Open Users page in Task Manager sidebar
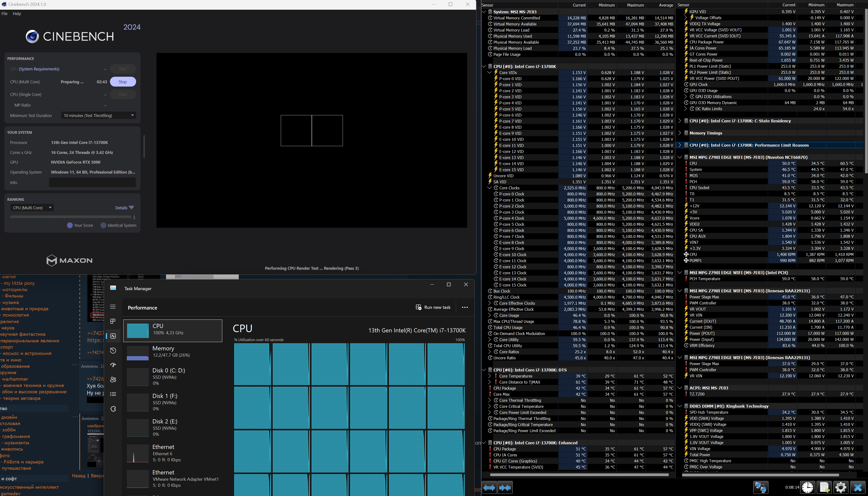This screenshot has height=496, width=868. coord(113,379)
